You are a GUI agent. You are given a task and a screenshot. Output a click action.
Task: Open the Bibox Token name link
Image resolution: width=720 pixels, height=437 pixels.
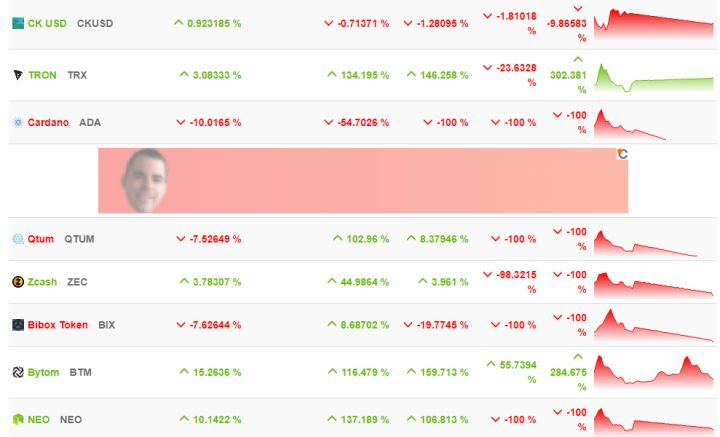tap(58, 325)
